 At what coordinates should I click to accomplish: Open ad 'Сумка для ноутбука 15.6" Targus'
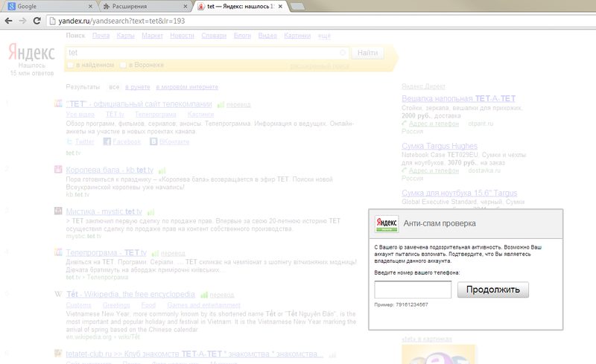pos(459,193)
